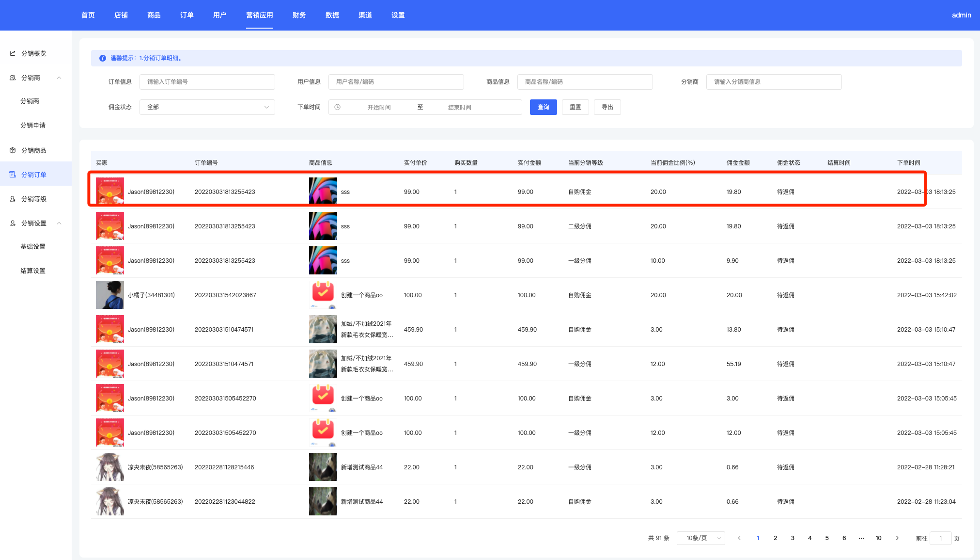Image resolution: width=980 pixels, height=560 pixels.
Task: Click the 分销商品 box icon in sidebar
Action: click(13, 150)
